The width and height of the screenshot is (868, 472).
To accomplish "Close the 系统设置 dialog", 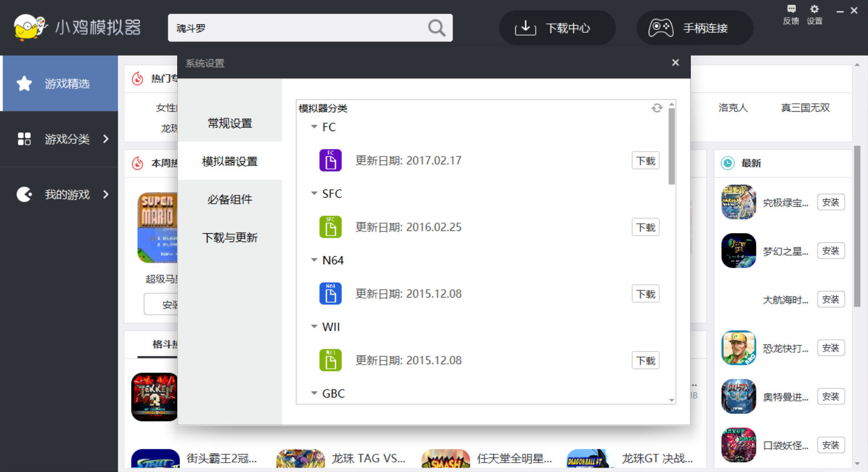I will (675, 63).
